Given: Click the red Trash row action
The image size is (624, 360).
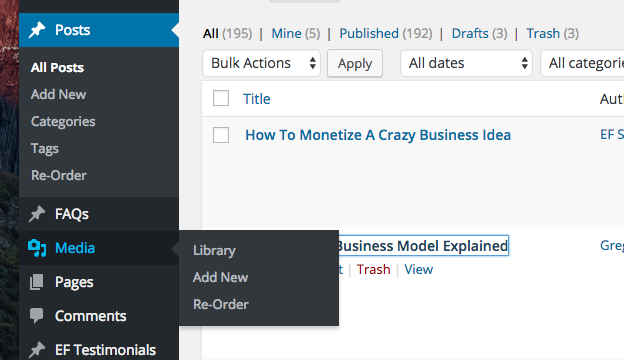Looking at the screenshot, I should point(373,270).
